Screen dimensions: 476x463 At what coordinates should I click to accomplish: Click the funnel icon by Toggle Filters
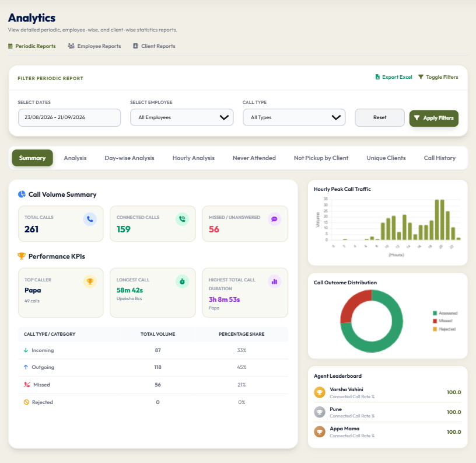tap(421, 77)
